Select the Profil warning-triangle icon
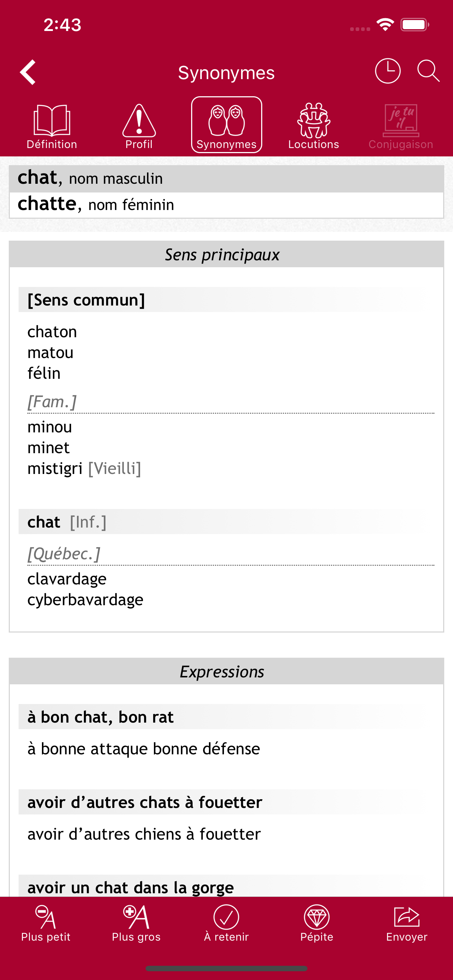Image resolution: width=453 pixels, height=980 pixels. [139, 124]
